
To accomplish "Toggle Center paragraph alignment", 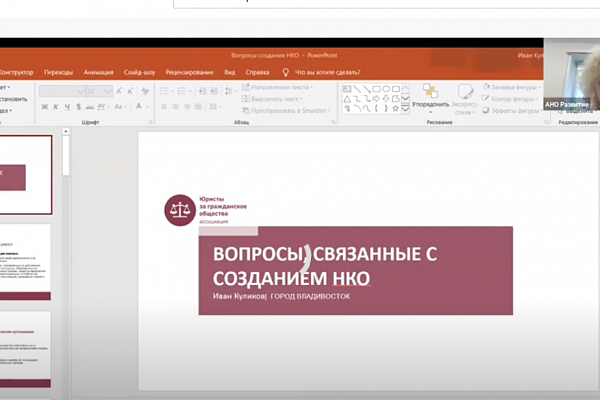I will point(175,107).
